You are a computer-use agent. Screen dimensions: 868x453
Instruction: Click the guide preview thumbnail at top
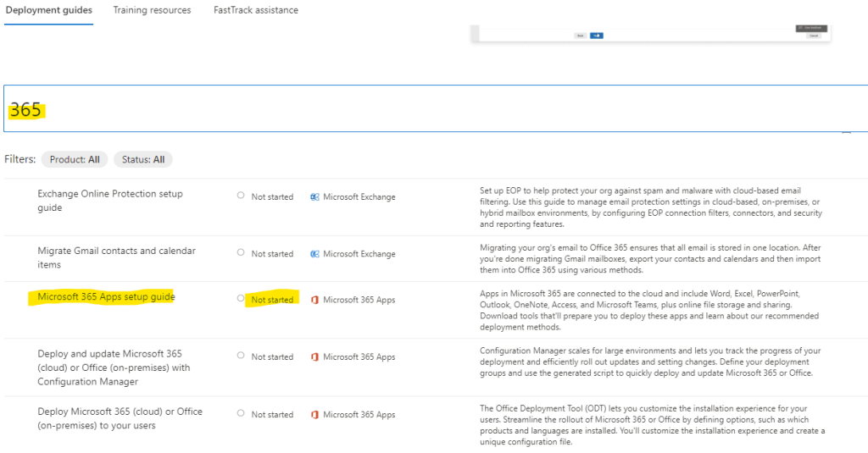(x=651, y=33)
